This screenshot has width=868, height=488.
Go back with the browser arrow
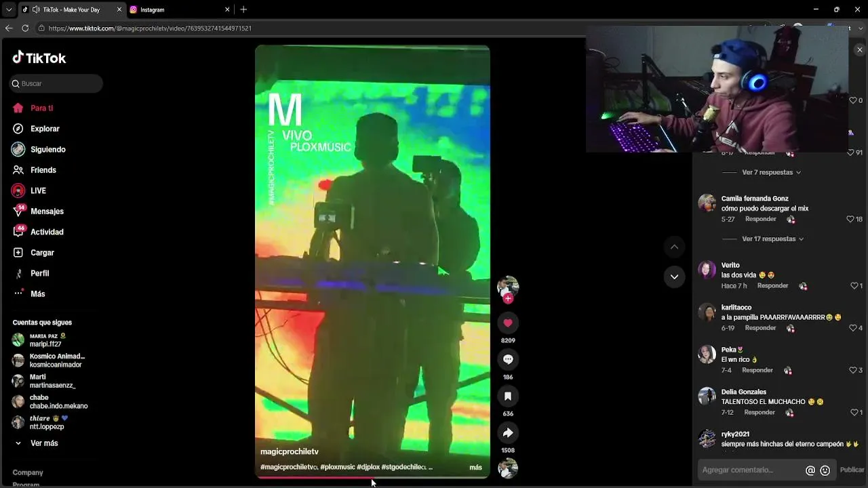pyautogui.click(x=9, y=28)
